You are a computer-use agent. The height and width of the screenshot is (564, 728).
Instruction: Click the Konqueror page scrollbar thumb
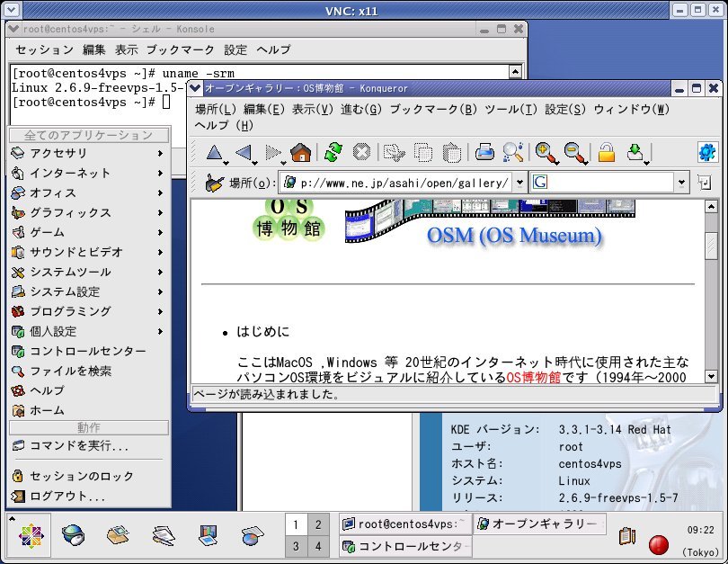point(711,246)
